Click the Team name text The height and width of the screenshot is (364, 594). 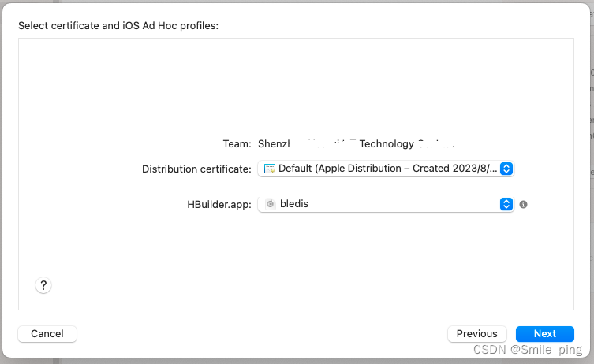pos(356,143)
